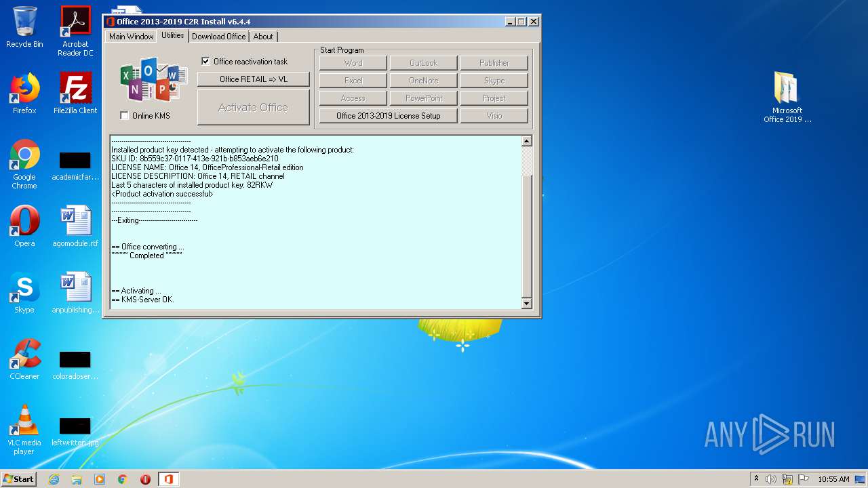Image resolution: width=868 pixels, height=488 pixels.
Task: Click the Action Center flag icon
Action: tap(803, 479)
